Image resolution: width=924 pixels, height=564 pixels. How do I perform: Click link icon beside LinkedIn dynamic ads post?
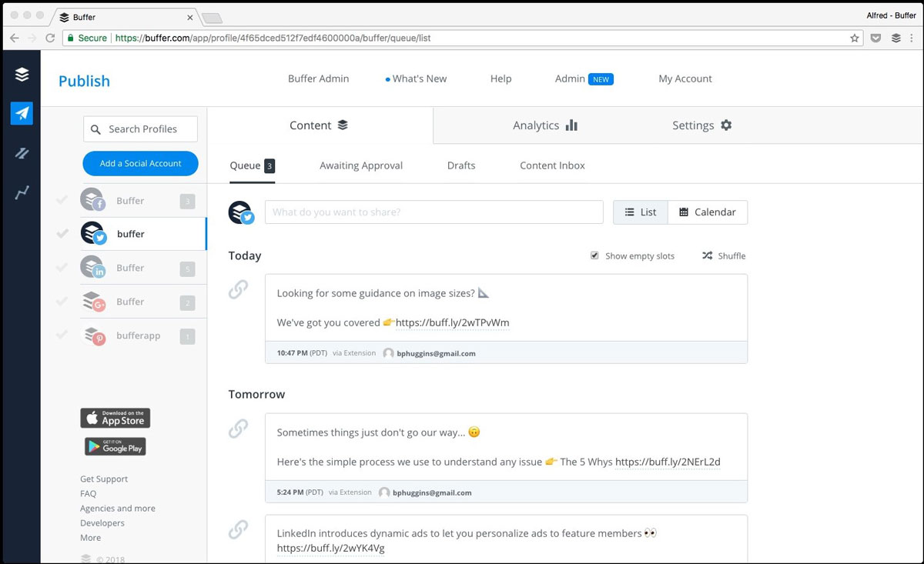click(x=238, y=529)
